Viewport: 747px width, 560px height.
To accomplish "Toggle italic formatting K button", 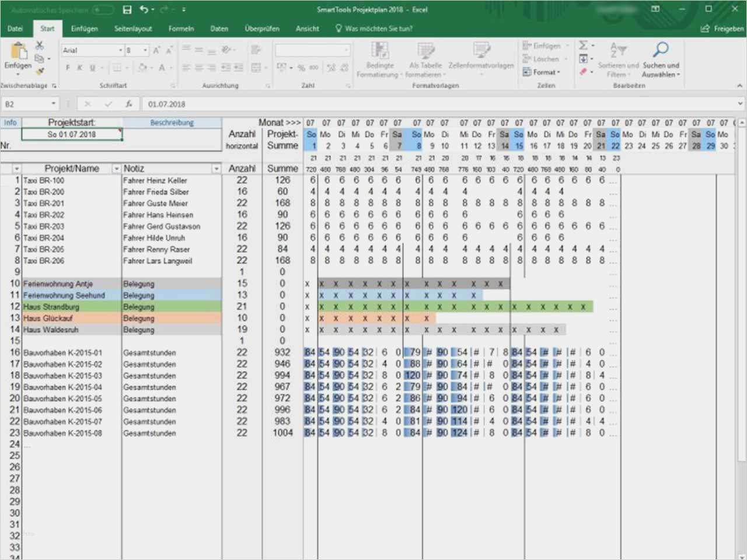I will pyautogui.click(x=80, y=68).
